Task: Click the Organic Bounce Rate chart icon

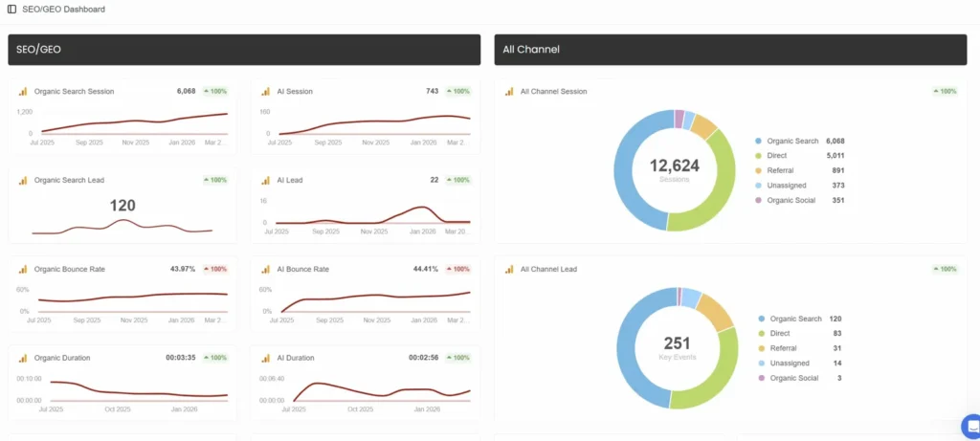Action: [23, 269]
